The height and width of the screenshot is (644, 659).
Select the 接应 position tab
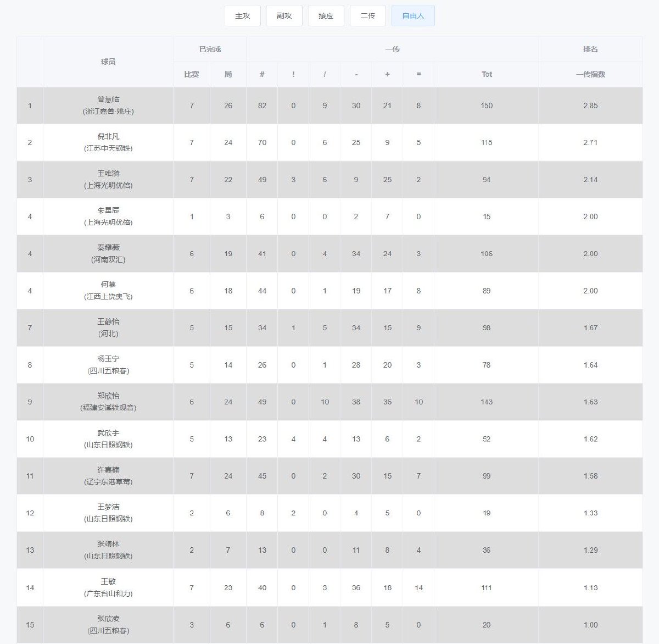(326, 16)
